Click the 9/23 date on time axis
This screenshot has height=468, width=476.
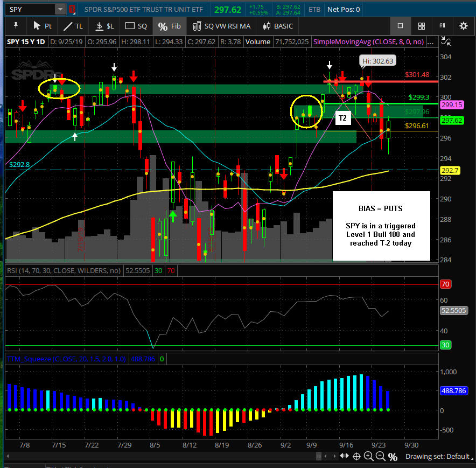[x=379, y=445]
